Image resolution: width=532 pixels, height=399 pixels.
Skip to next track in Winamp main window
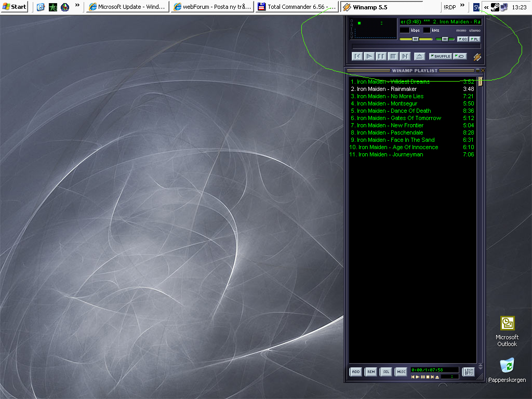[405, 56]
